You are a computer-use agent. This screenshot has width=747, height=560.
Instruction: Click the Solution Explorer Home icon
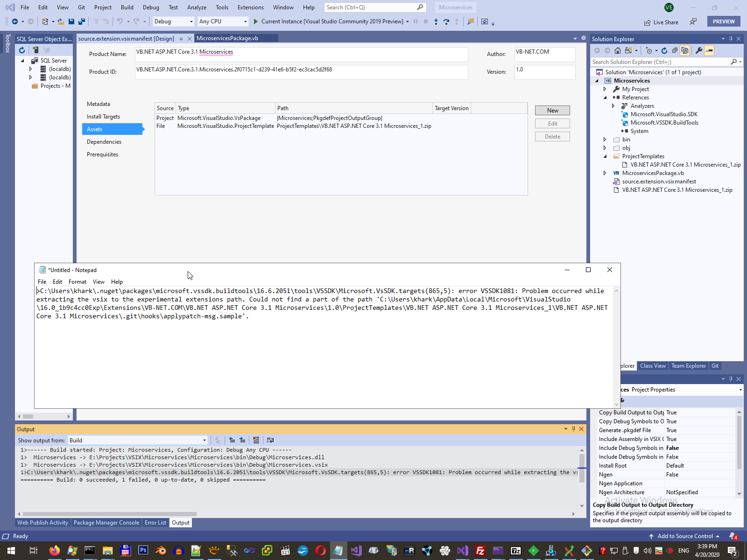point(618,50)
